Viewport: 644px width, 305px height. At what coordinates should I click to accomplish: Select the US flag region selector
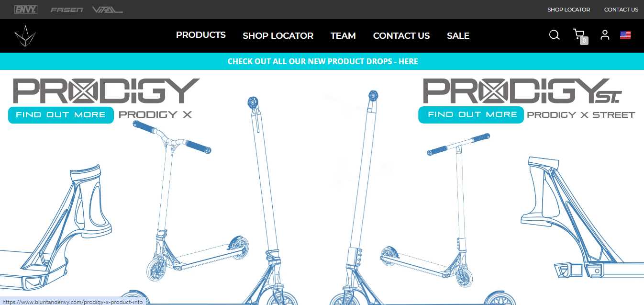coord(625,35)
